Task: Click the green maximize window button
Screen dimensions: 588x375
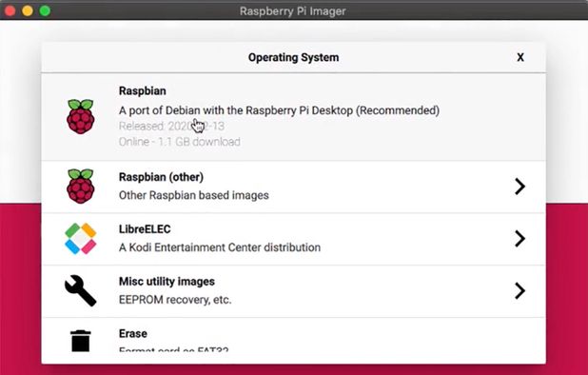Action: [x=45, y=10]
